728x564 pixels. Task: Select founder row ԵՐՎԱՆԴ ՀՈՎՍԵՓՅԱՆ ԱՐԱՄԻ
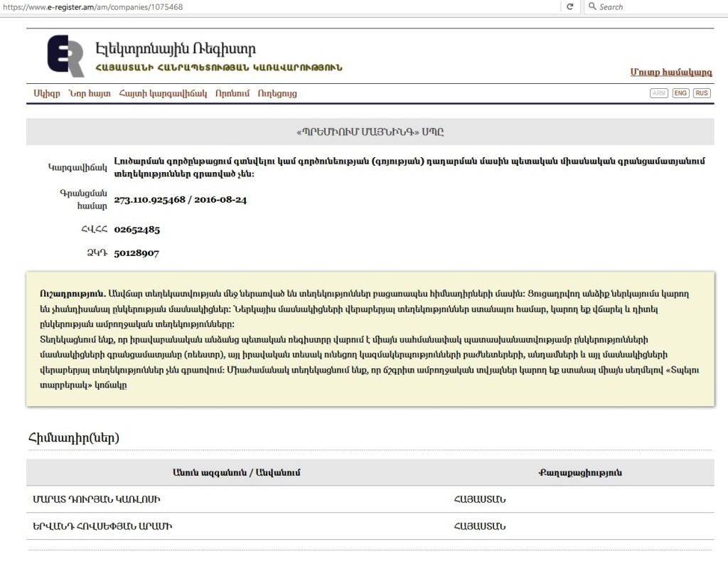tap(370, 526)
